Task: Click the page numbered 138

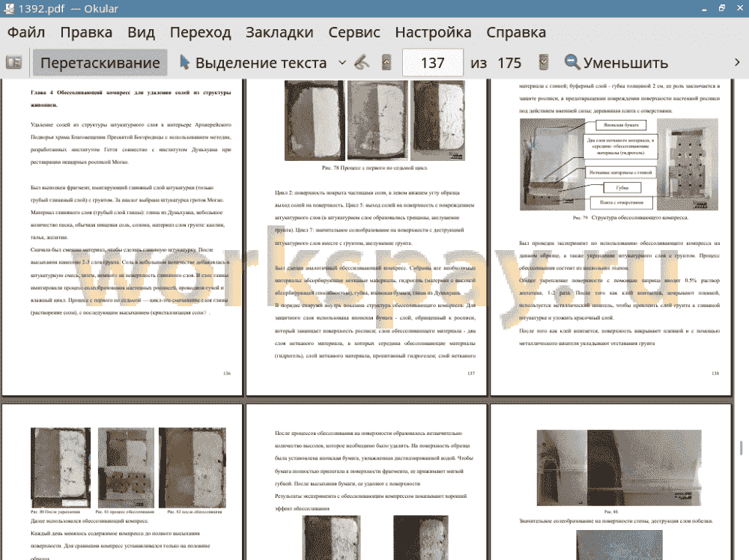Action: point(611,237)
